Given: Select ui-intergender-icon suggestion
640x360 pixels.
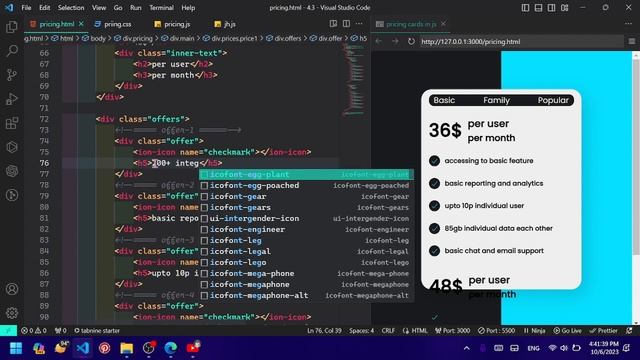Looking at the screenshot, I should coord(306,218).
